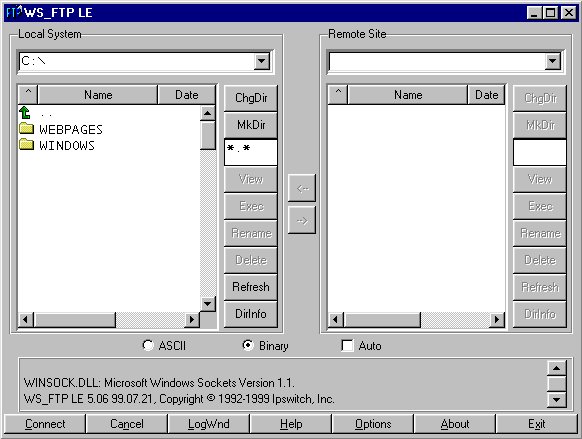Click the transfer-to-remote right arrow button
The height and width of the screenshot is (439, 582).
coord(302,220)
